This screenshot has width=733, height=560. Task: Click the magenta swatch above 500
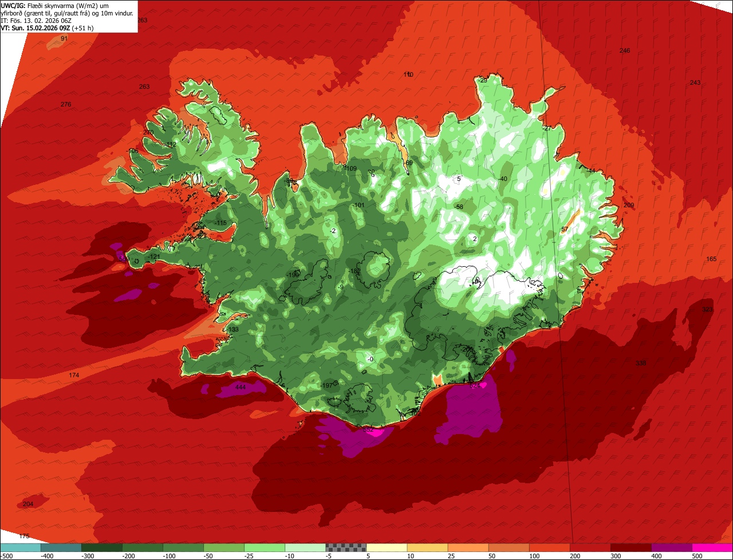[x=712, y=547]
